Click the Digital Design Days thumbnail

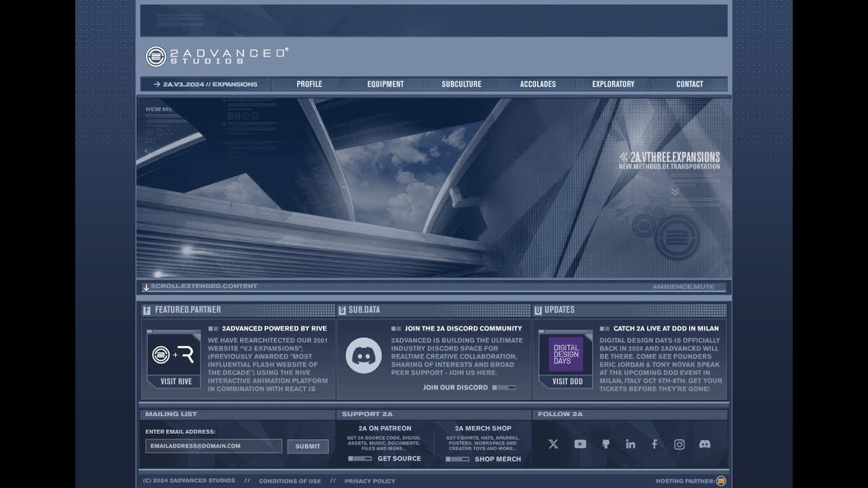[566, 354]
